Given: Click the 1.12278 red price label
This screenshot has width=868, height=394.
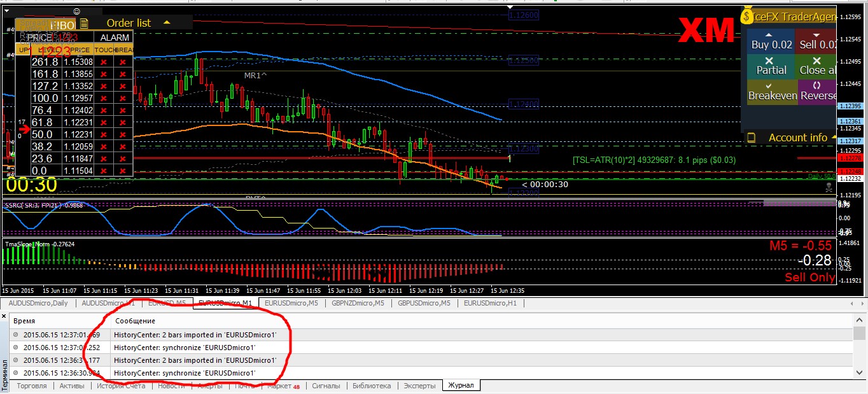Looking at the screenshot, I should [x=850, y=157].
